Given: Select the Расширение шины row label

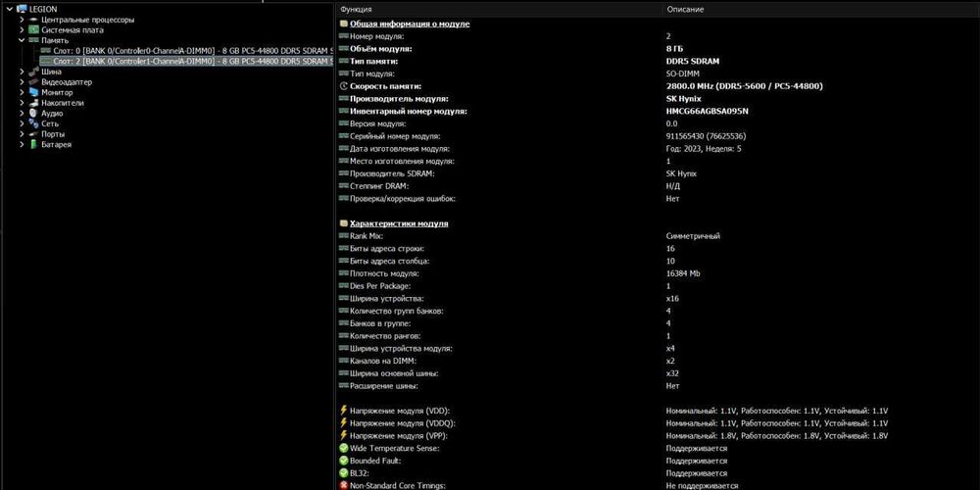Looking at the screenshot, I should coord(384,386).
